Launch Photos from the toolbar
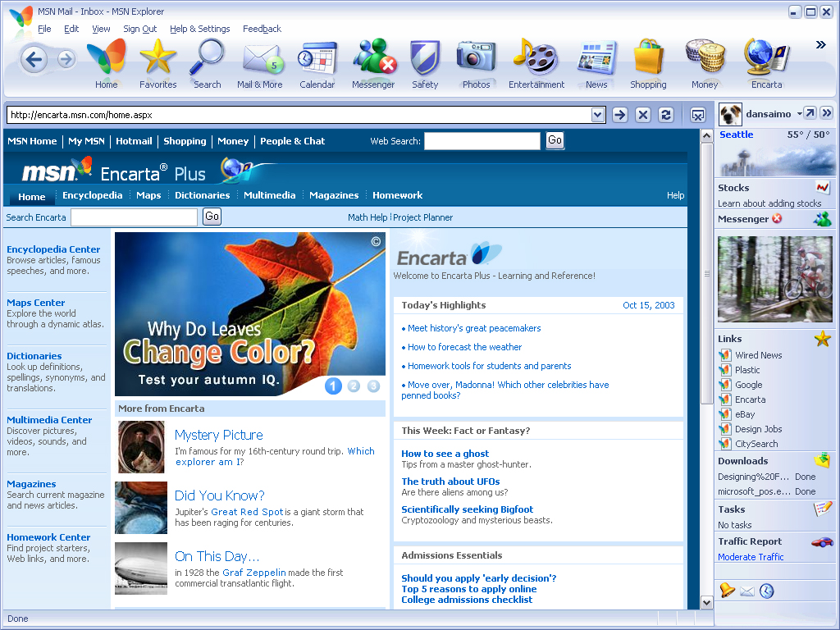Screen dimensions: 840x630 476,61
